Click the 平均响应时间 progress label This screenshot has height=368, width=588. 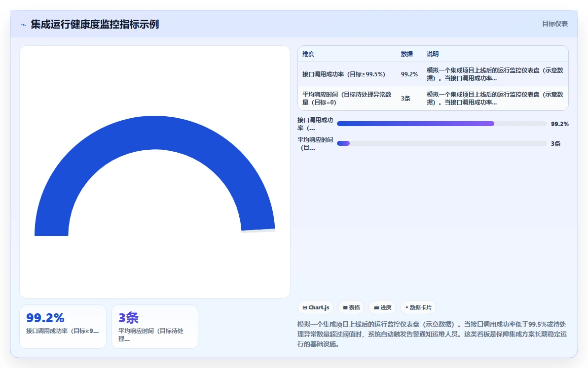315,143
